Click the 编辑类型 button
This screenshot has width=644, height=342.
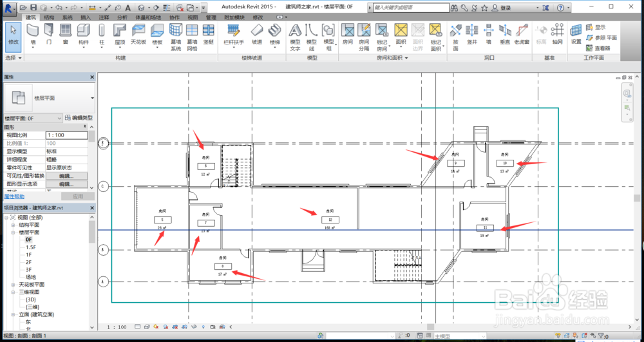[80, 119]
